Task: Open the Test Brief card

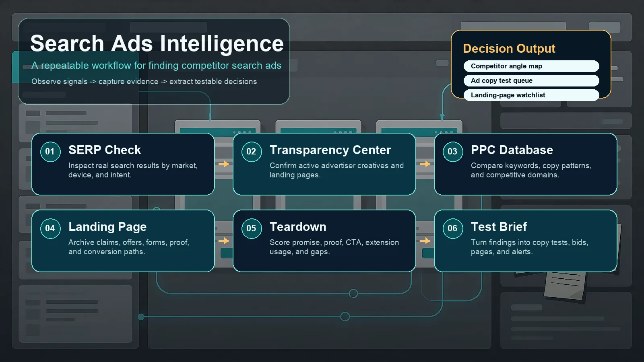Action: click(x=525, y=241)
